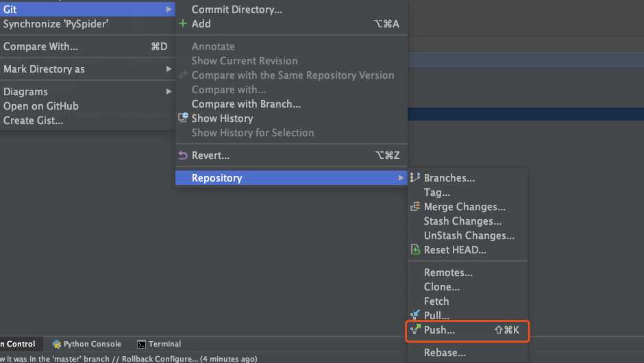The height and width of the screenshot is (363, 644).
Task: Choose Compare with Branch...
Action: [246, 104]
